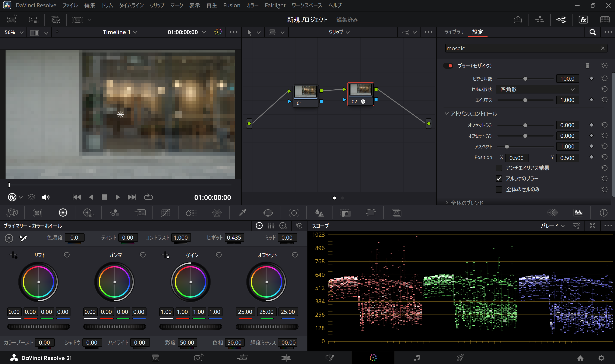This screenshot has width=615, height=364.
Task: Open the 3D palette
Action: pos(396,213)
